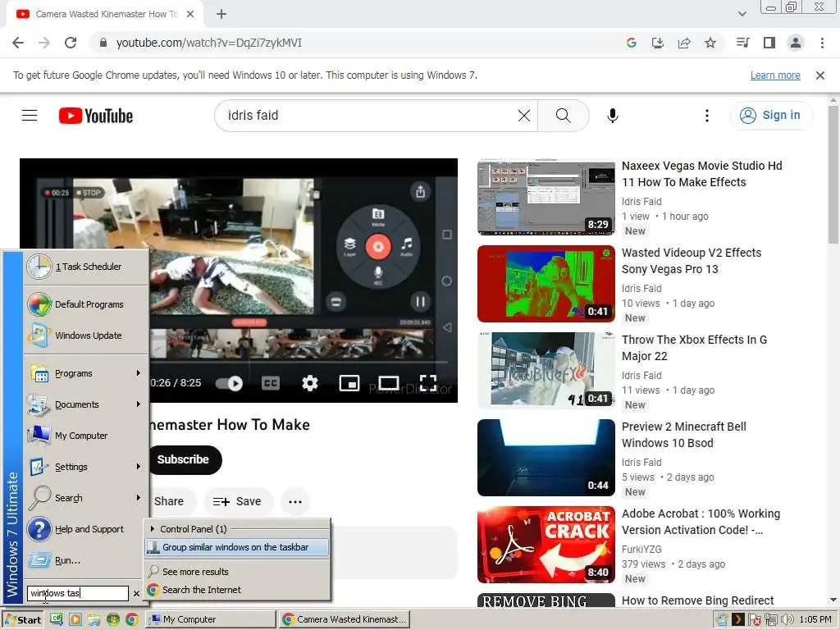Click See more results
This screenshot has width=840, height=630.
pyautogui.click(x=237, y=572)
